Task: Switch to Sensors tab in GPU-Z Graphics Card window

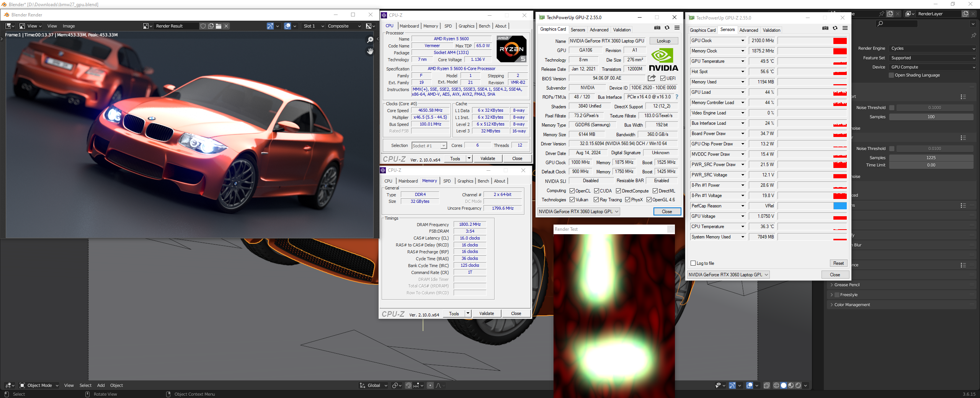Action: (x=578, y=30)
